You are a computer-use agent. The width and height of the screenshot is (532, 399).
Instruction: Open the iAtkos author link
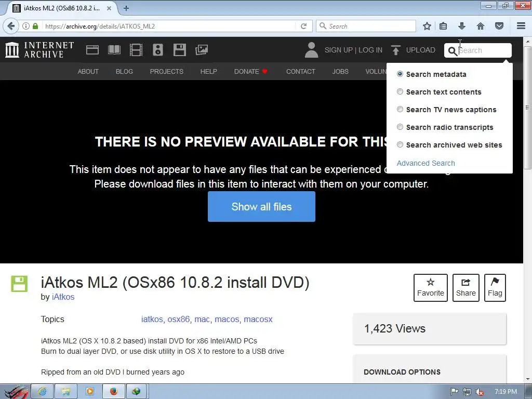pos(63,297)
